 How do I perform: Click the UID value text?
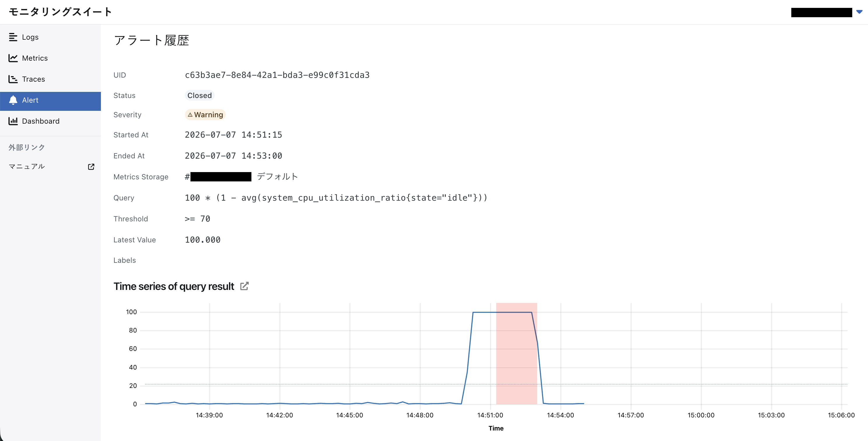(x=277, y=75)
